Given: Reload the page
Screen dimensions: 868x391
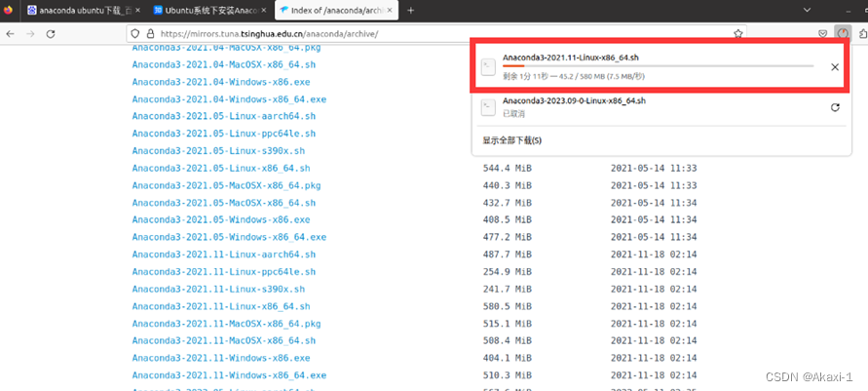Looking at the screenshot, I should pyautogui.click(x=51, y=34).
